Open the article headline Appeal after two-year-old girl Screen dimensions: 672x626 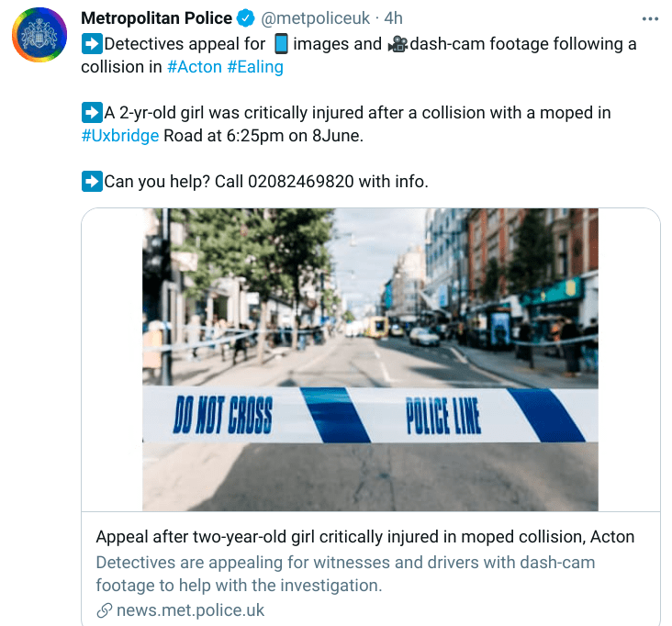pyautogui.click(x=365, y=537)
